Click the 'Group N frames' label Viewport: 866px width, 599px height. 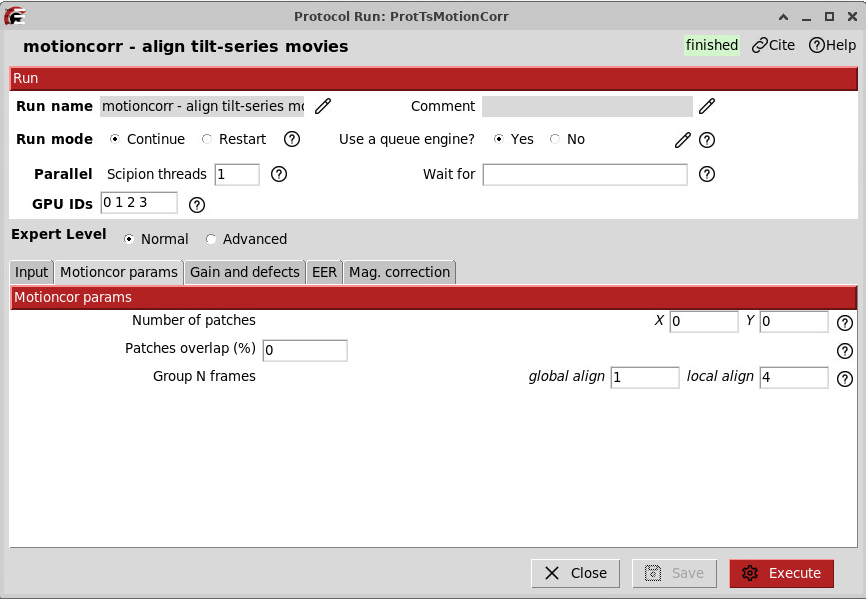pyautogui.click(x=204, y=377)
